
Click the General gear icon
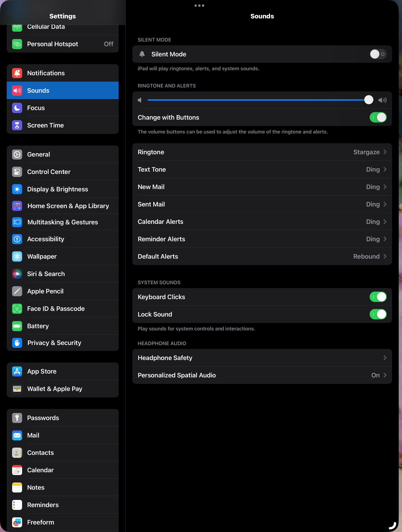pos(17,154)
